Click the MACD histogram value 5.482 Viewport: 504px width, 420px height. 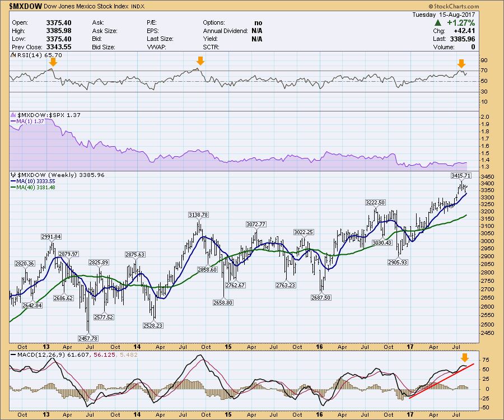coord(129,355)
